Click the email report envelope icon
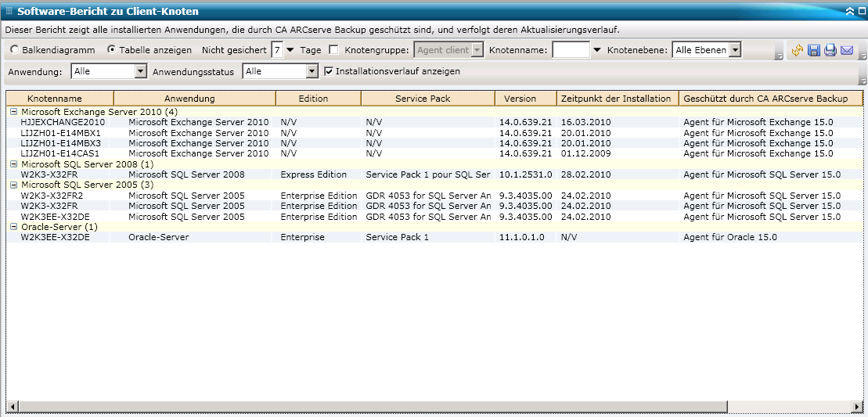This screenshot has width=868, height=417. coord(846,50)
